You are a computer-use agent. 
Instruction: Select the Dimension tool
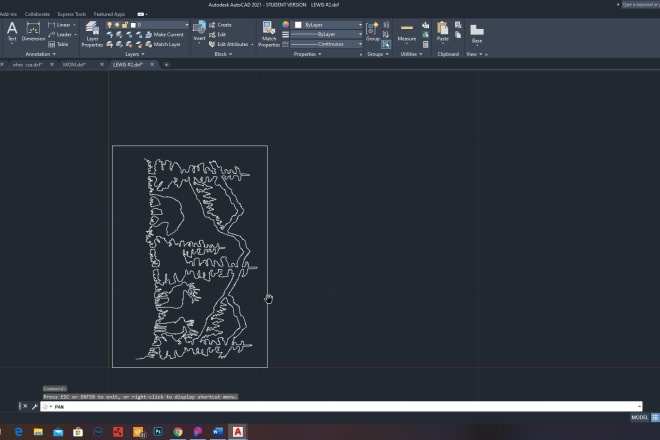pyautogui.click(x=33, y=32)
